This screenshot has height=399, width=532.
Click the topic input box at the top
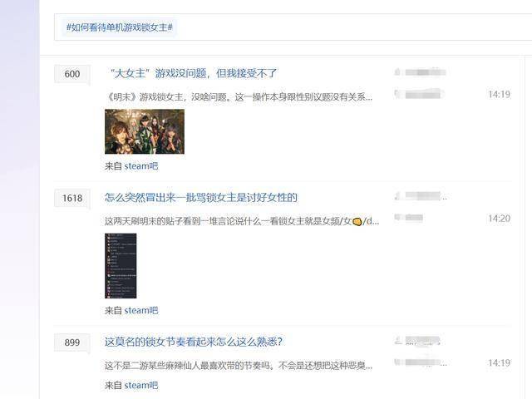[293, 27]
